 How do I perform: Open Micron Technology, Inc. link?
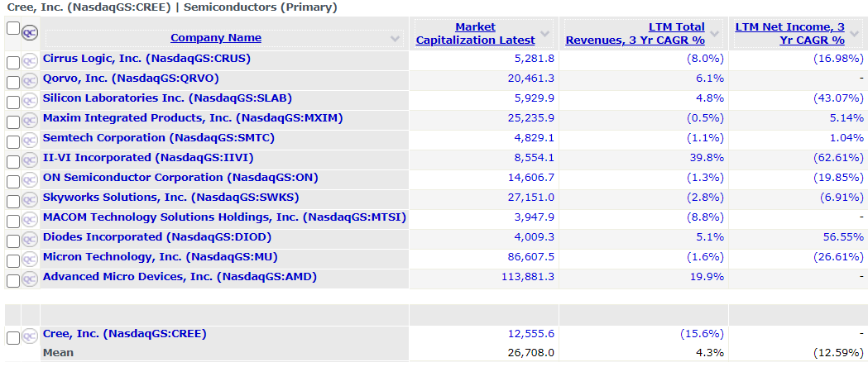(x=160, y=257)
